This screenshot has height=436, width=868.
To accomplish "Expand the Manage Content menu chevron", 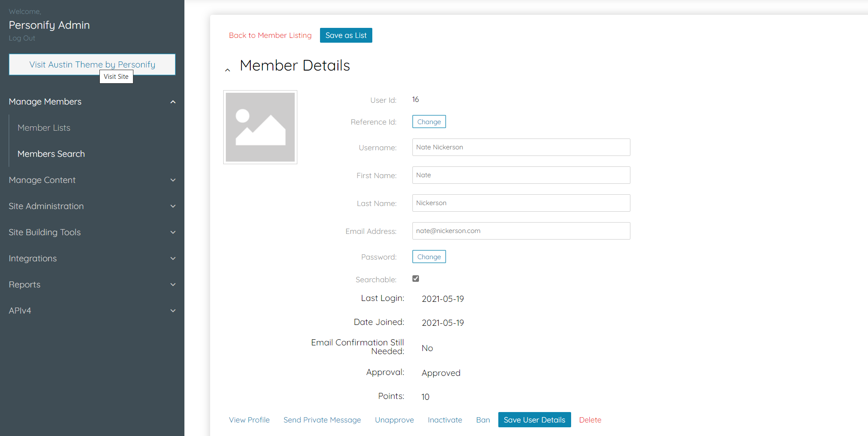I will (x=173, y=180).
